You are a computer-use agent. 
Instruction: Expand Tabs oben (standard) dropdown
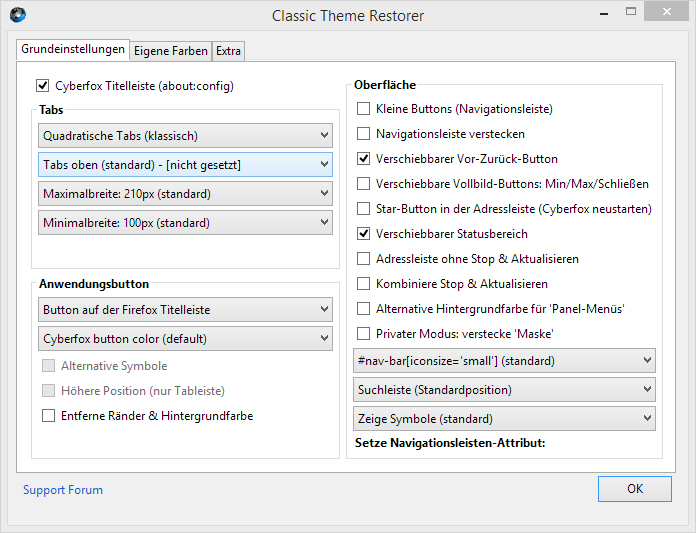186,165
